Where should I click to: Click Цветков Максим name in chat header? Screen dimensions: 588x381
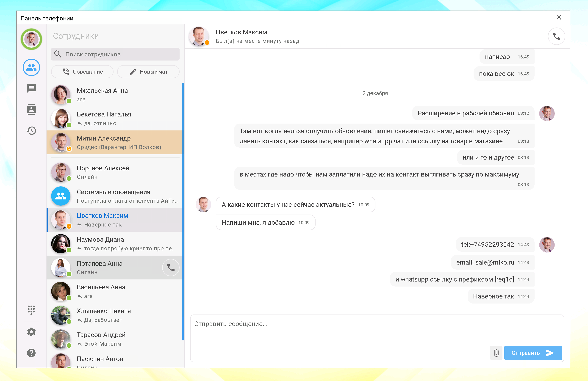coord(241,32)
